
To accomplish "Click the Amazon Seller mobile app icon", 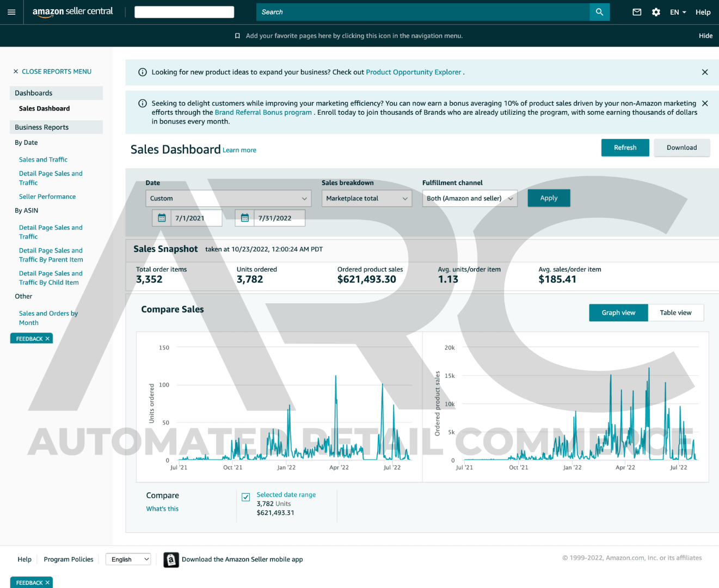I will click(171, 559).
